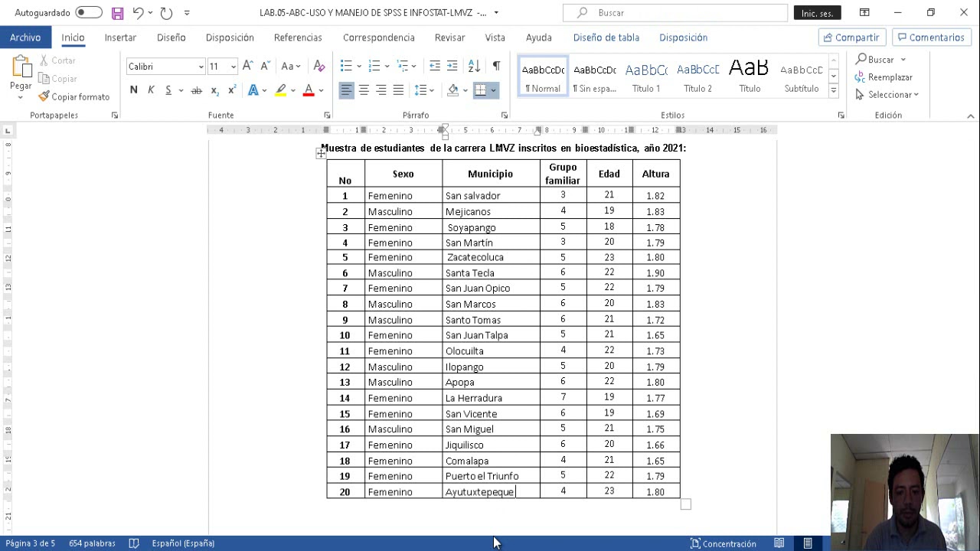Expand the styles gallery
This screenshot has height=551, width=980.
[x=834, y=91]
